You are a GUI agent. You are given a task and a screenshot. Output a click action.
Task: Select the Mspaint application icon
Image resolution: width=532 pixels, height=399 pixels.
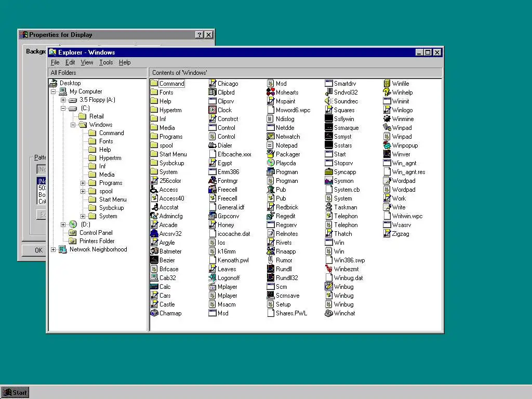pos(270,101)
